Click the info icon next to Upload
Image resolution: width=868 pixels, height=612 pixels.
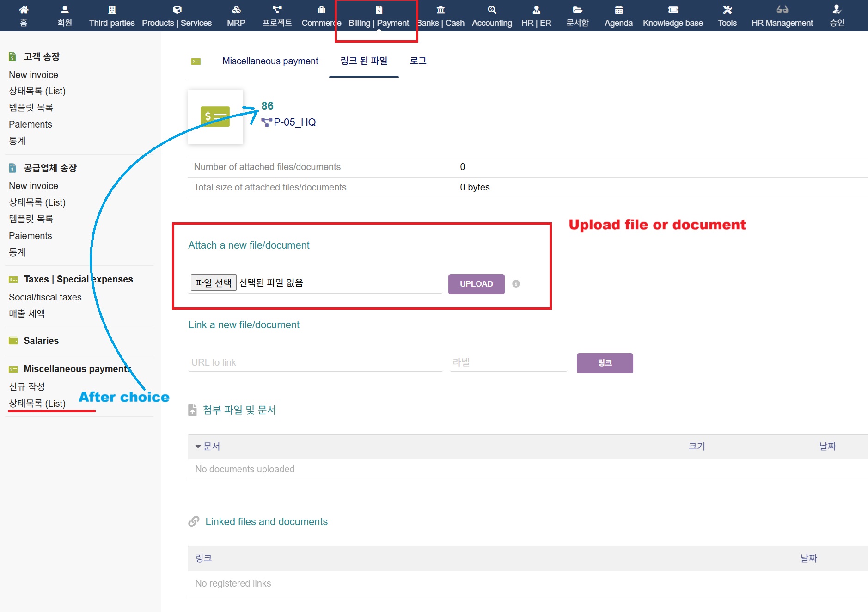pos(516,284)
